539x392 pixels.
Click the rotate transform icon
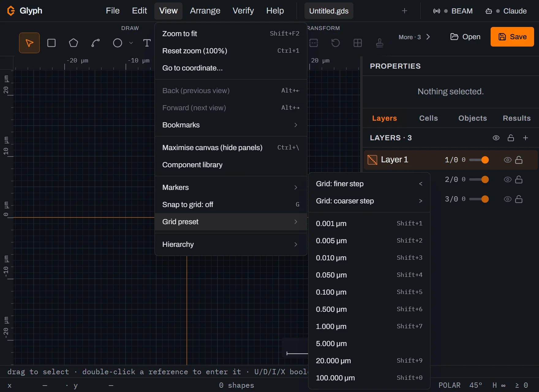(x=336, y=43)
